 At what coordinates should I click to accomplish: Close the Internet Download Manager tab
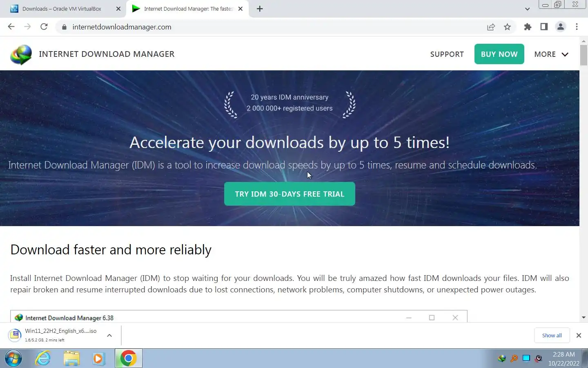pos(241,9)
